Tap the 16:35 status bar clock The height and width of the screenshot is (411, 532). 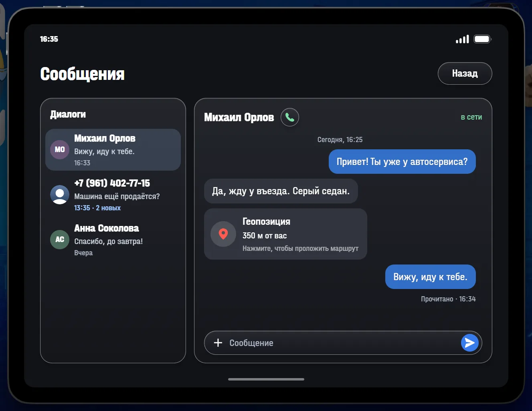[49, 39]
